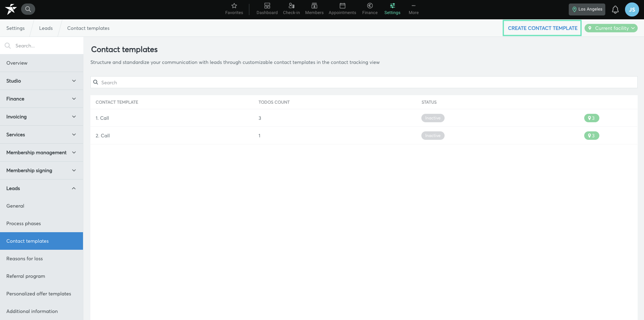Click Create Contact Template button
Image resolution: width=644 pixels, height=320 pixels.
coord(542,28)
